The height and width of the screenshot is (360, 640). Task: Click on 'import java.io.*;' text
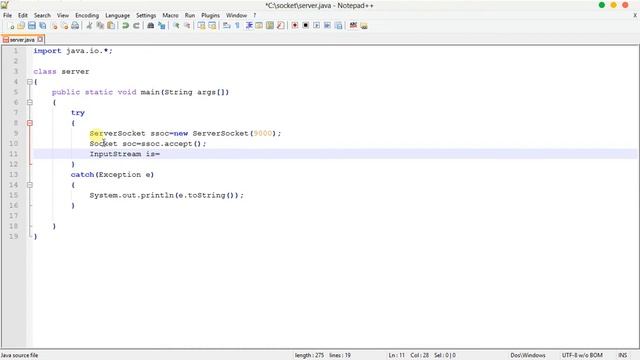(x=73, y=51)
